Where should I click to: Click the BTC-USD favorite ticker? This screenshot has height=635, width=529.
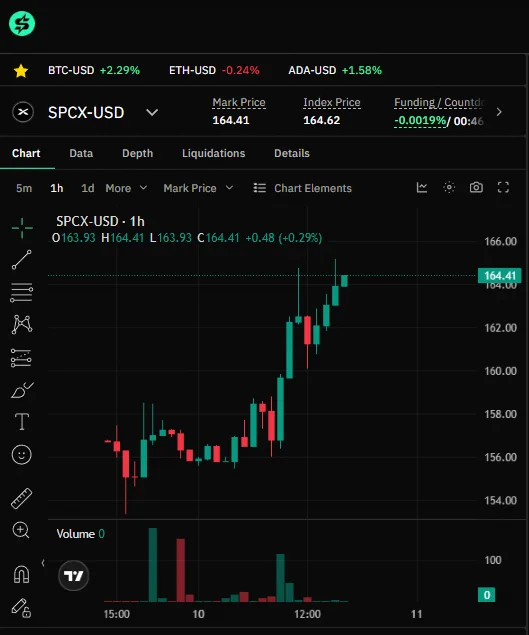point(94,70)
